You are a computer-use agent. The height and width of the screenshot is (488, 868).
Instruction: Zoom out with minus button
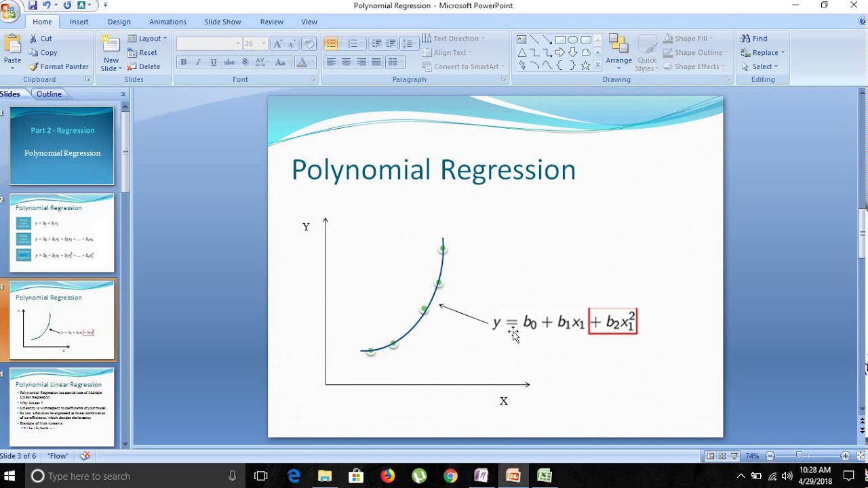point(770,456)
